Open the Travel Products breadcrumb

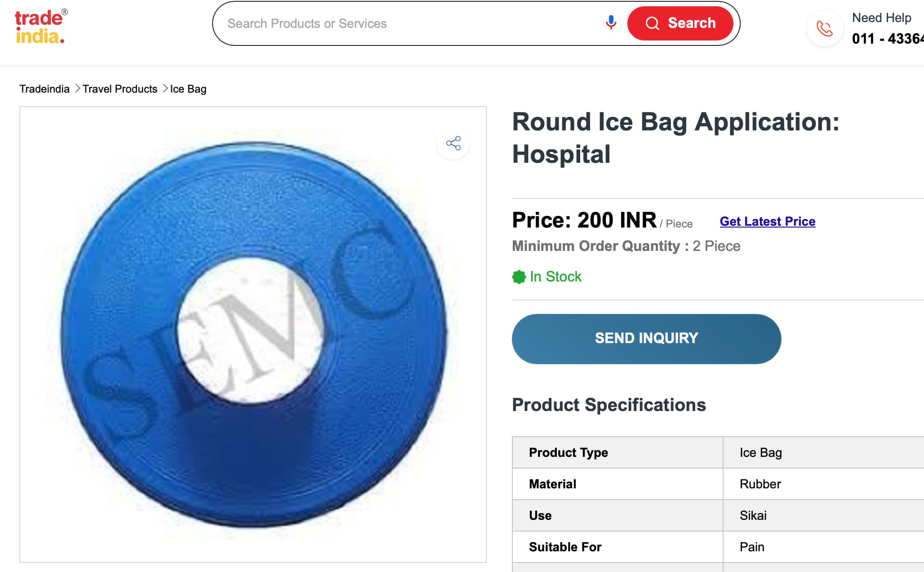point(120,89)
